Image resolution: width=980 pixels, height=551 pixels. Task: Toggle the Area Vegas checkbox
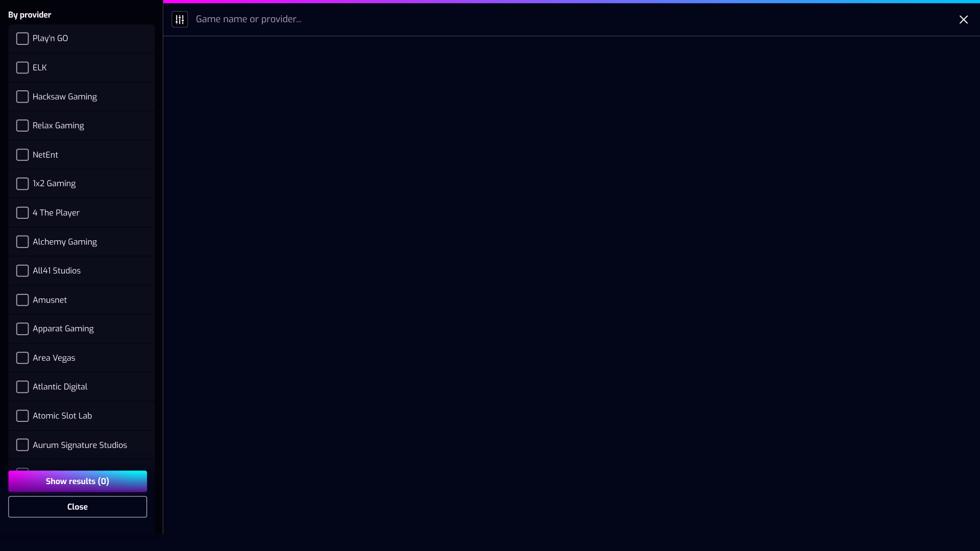(x=22, y=358)
